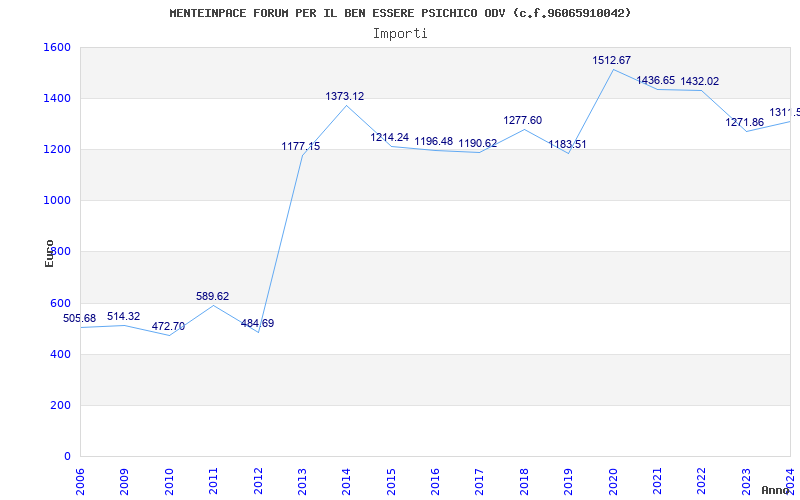Select y-axis tick label 400
The height and width of the screenshot is (500, 800).
[60, 354]
